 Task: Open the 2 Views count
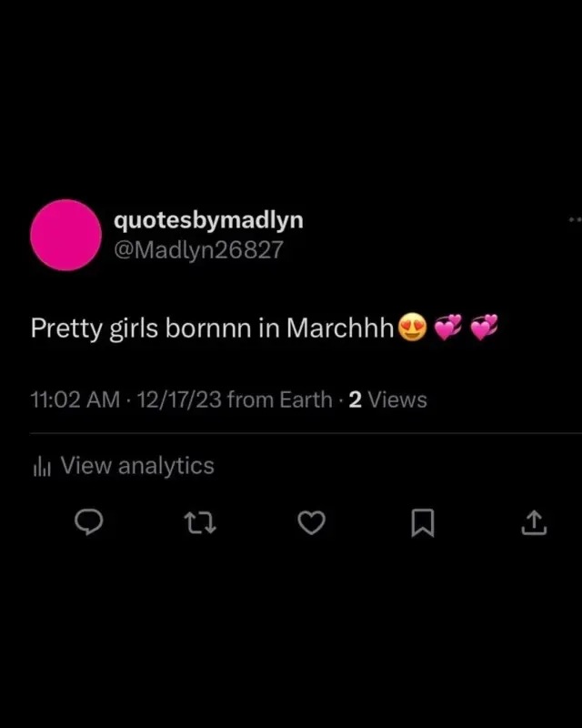387,399
